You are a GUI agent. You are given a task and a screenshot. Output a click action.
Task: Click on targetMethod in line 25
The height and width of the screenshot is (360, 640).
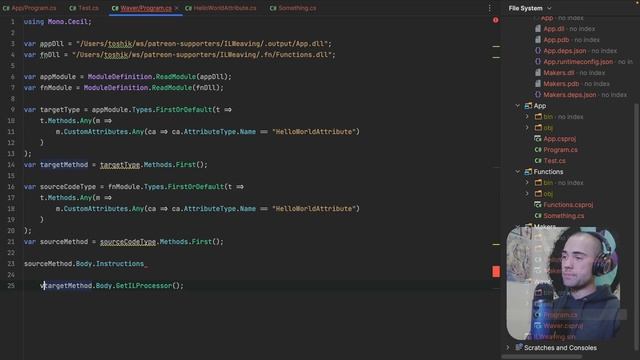[x=67, y=286]
